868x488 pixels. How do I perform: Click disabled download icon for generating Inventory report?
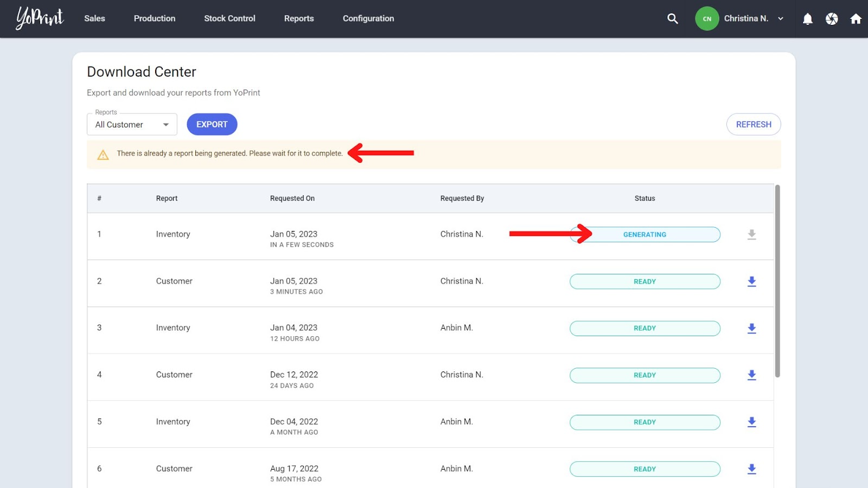click(752, 234)
